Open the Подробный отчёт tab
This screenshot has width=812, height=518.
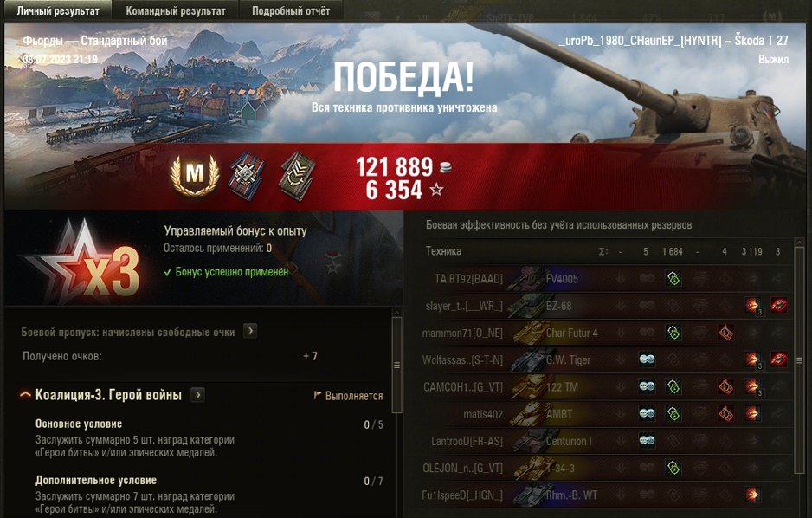(291, 10)
